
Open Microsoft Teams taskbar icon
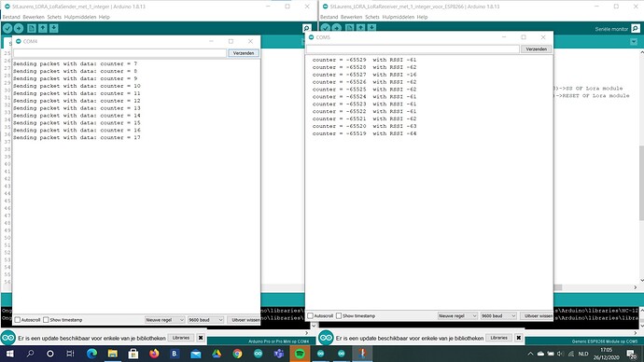[279, 354]
